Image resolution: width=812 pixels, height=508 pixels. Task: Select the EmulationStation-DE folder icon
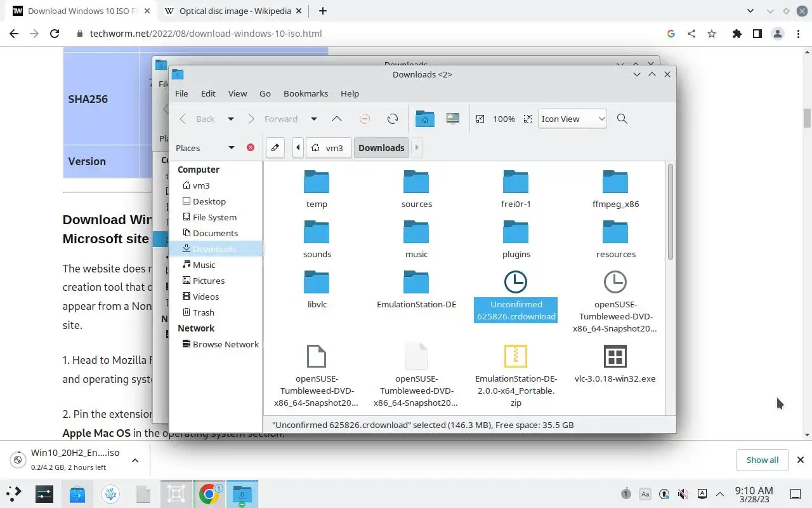click(416, 283)
